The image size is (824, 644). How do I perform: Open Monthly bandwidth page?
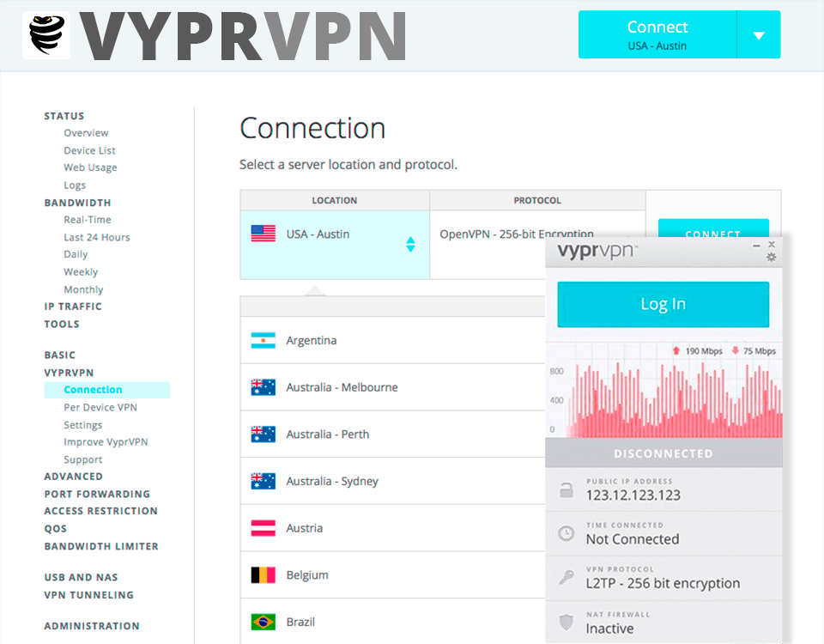click(x=83, y=289)
